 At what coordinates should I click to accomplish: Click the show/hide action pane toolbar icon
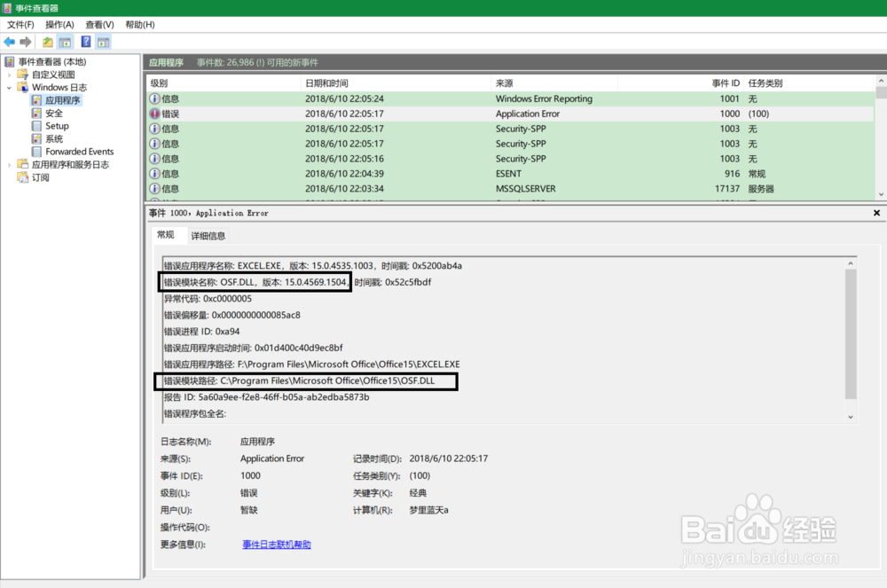click(x=103, y=42)
